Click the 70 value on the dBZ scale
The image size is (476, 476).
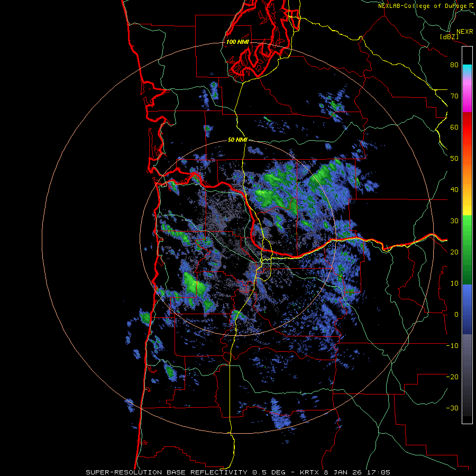click(x=454, y=96)
